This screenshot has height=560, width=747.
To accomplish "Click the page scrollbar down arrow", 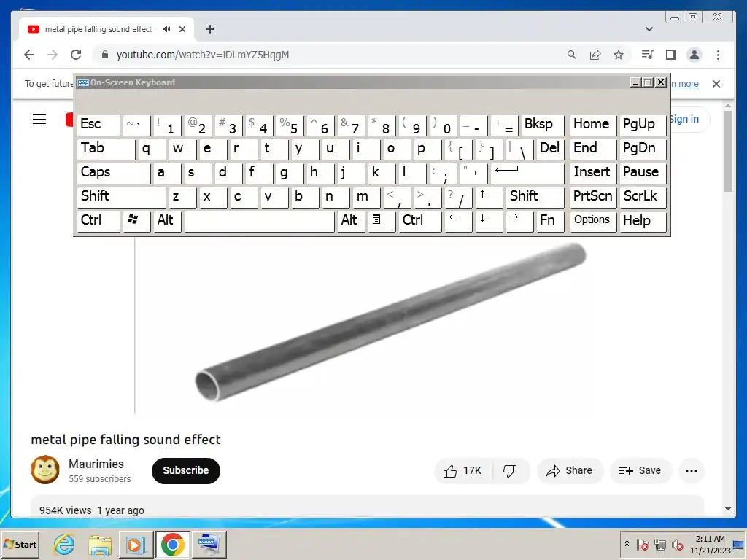I will point(727,509).
